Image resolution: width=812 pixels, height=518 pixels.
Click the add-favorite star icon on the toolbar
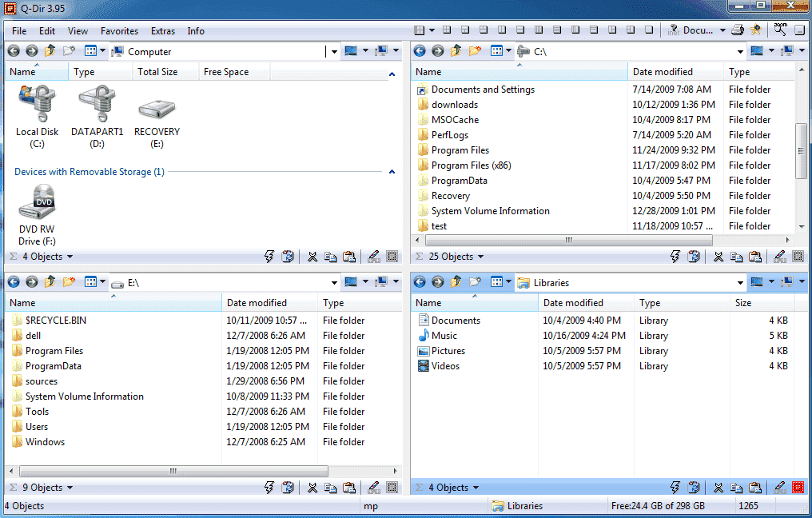[x=757, y=30]
